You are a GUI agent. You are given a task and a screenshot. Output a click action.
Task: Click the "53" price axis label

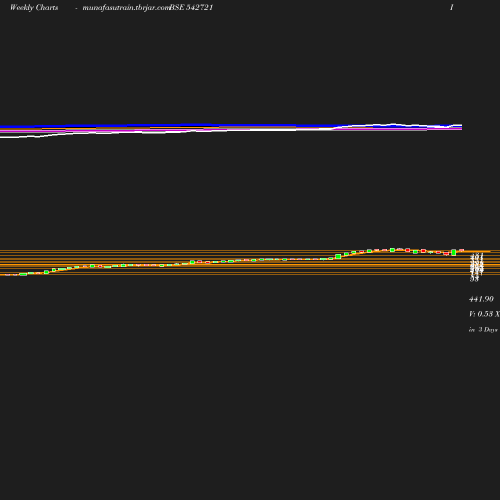coord(474,279)
